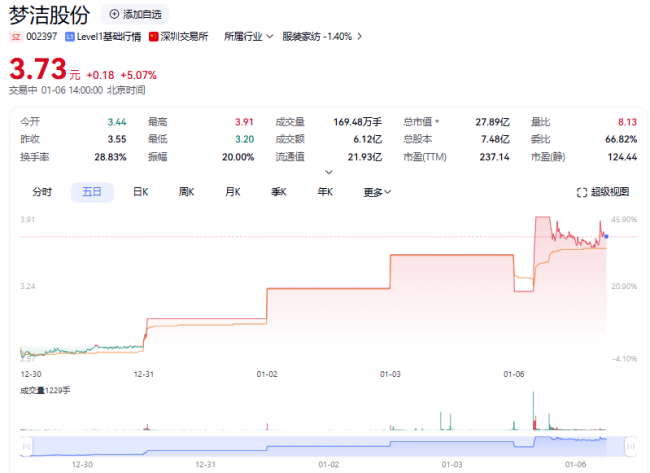The width and height of the screenshot is (650, 473).
Task: Click the 最高 value 3.91
Action: point(244,122)
